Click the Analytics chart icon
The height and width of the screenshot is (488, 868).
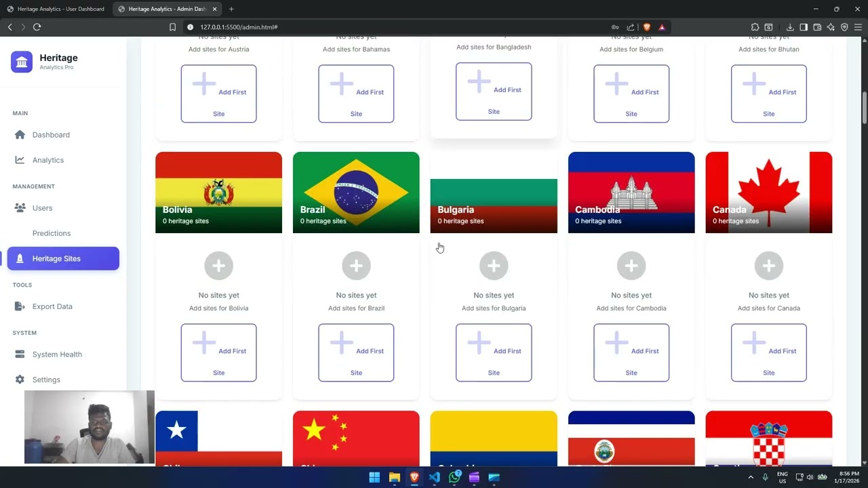20,160
